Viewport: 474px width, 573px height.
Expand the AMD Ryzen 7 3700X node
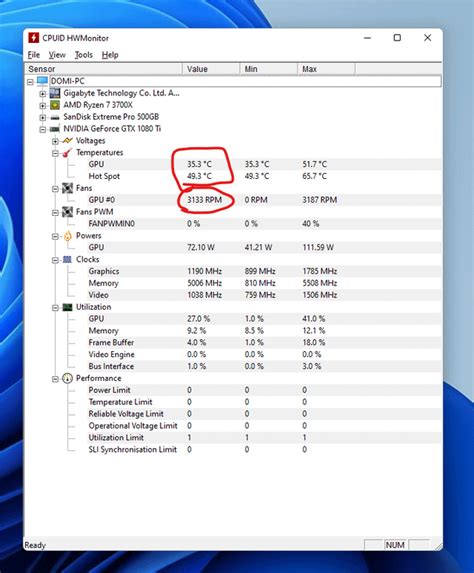point(43,106)
